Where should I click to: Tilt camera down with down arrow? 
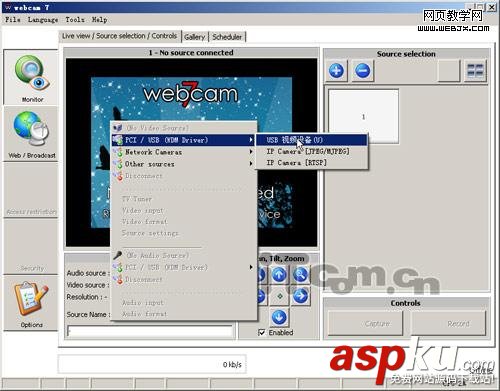279,317
